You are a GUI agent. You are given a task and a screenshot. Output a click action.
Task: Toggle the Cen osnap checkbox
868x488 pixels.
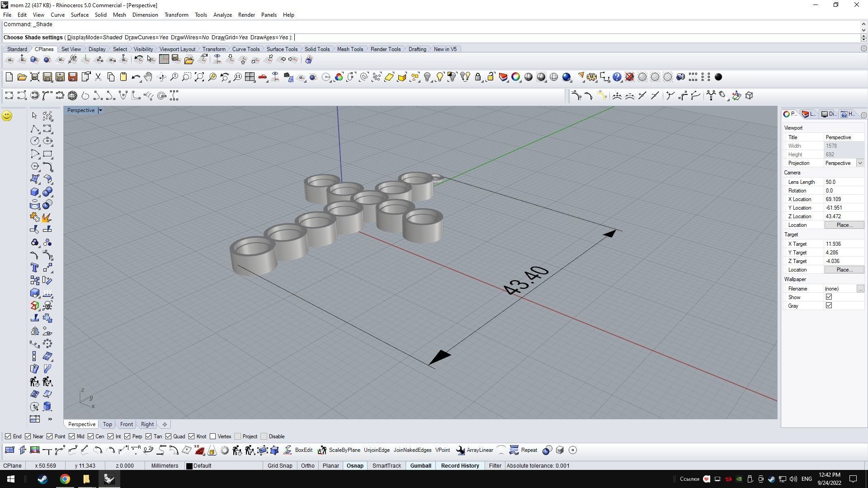[x=91, y=436]
